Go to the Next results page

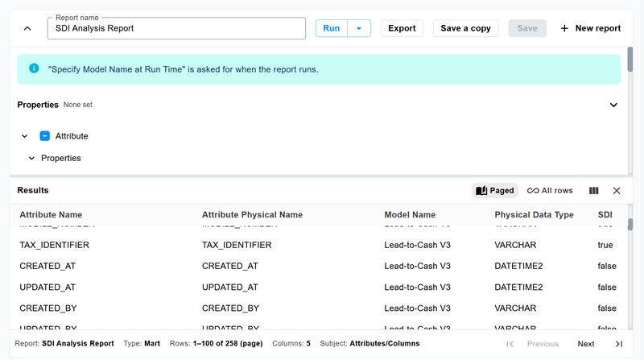tap(586, 344)
